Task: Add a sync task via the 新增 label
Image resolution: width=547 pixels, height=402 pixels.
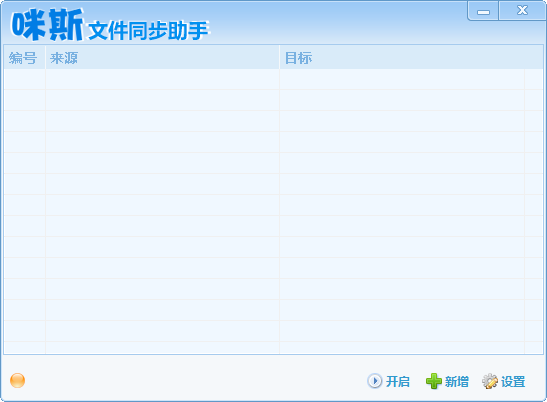Action: pyautogui.click(x=457, y=381)
